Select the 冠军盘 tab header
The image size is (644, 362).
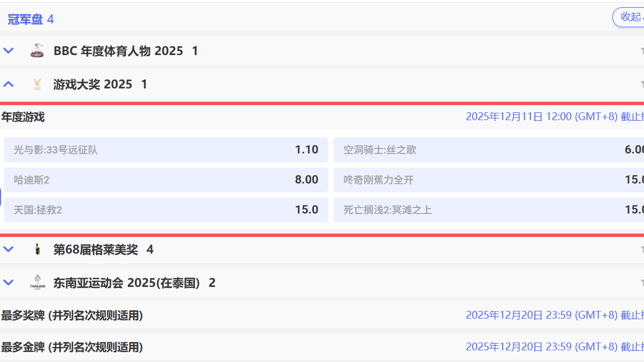tap(25, 18)
